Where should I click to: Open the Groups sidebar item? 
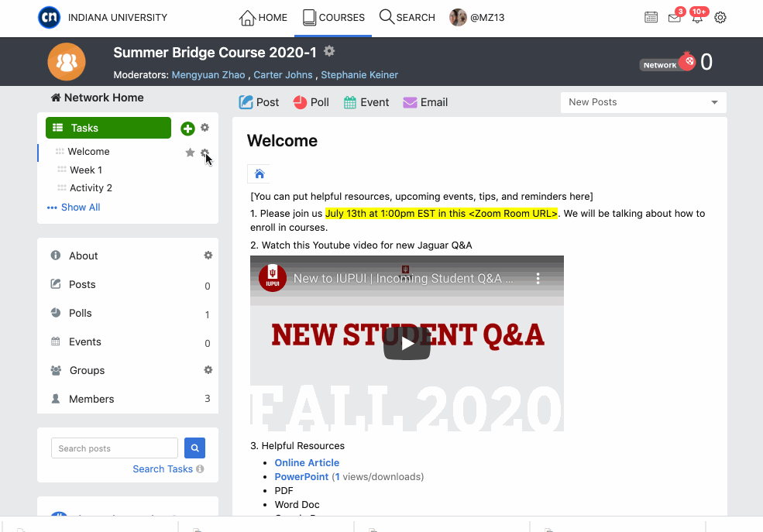point(87,371)
